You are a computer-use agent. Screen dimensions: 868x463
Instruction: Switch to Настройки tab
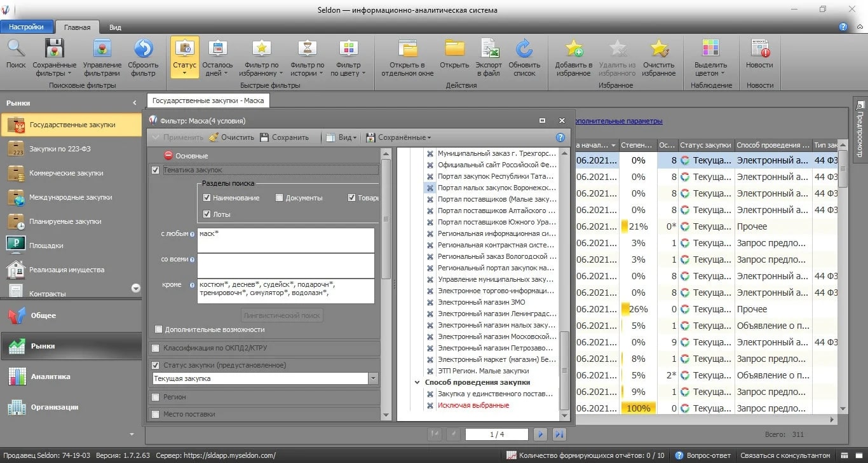(26, 27)
